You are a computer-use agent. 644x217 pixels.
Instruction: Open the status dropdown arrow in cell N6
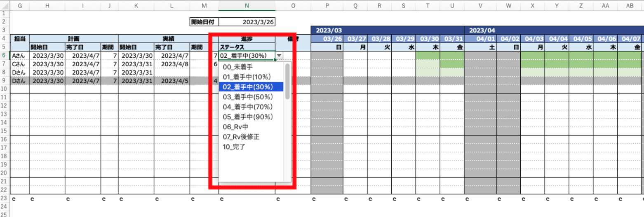click(x=280, y=56)
